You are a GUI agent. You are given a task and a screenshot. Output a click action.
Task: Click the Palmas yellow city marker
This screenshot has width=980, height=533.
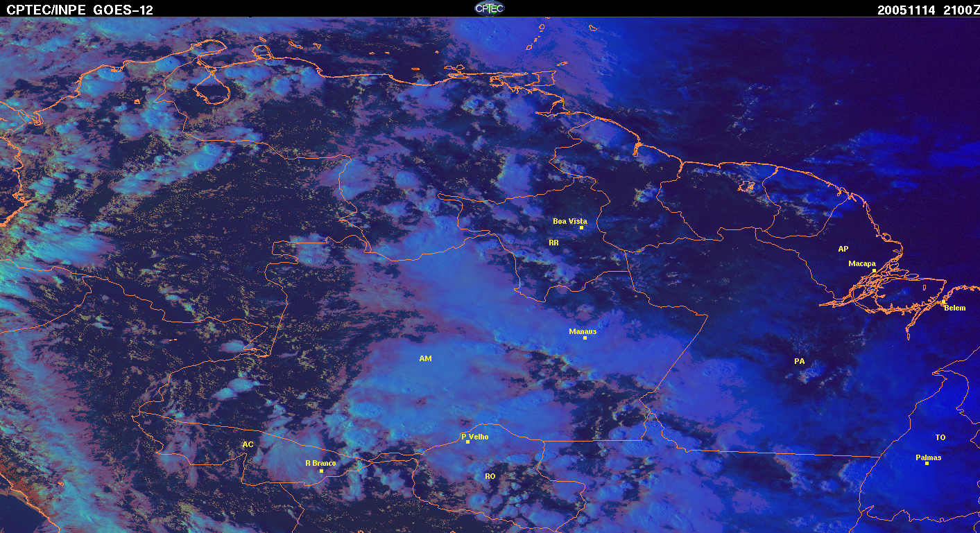pos(927,463)
